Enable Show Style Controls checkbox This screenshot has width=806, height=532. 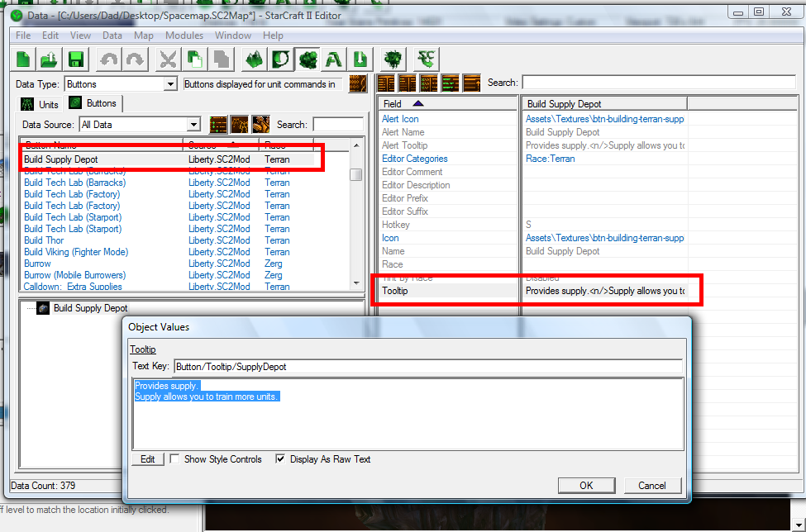(x=174, y=459)
